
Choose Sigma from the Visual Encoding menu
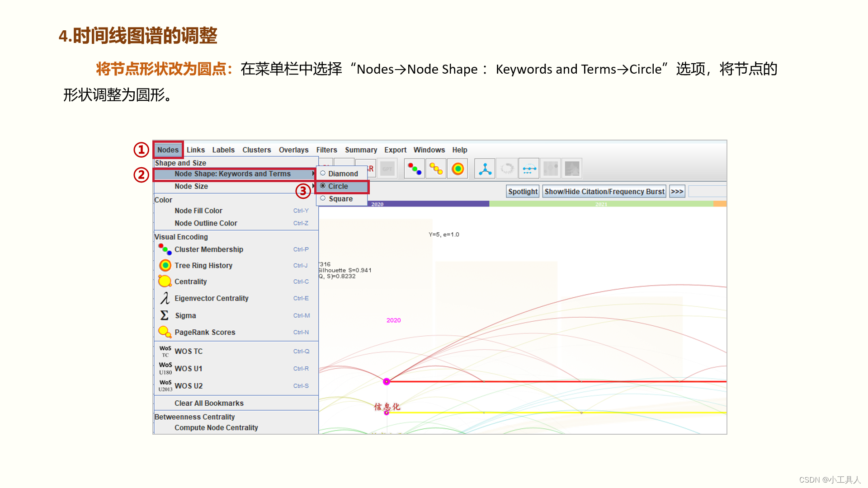pos(185,315)
